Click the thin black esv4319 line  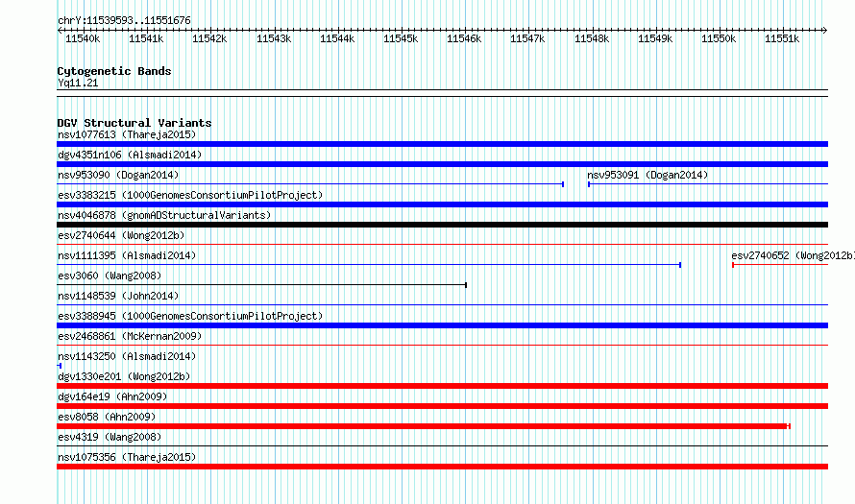442,446
